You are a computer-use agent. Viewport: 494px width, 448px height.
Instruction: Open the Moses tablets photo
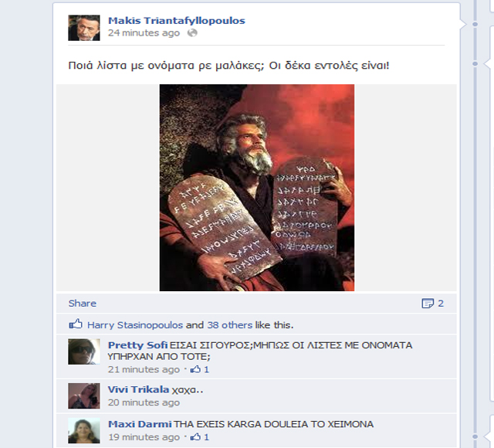point(257,188)
